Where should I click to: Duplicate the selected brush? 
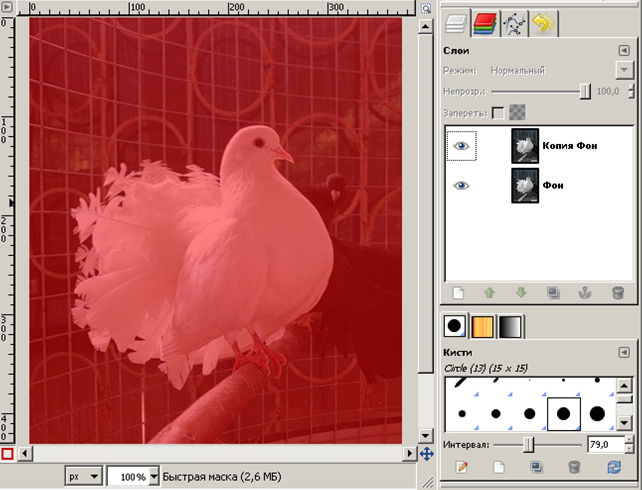click(536, 467)
